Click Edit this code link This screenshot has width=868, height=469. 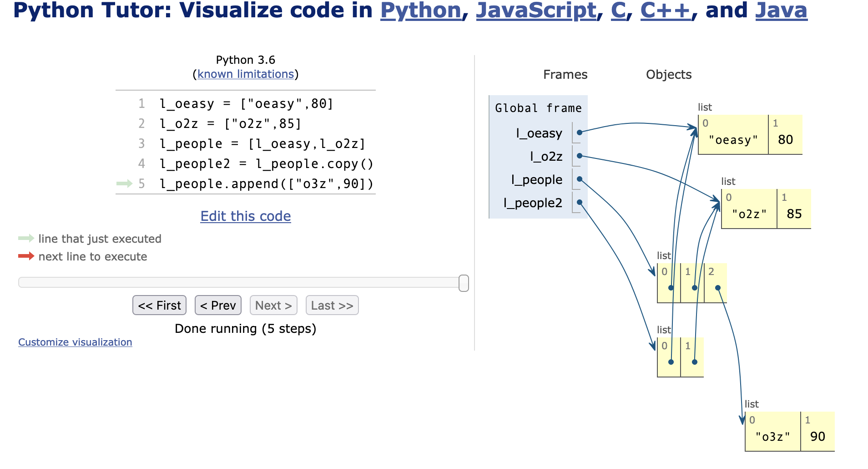246,216
